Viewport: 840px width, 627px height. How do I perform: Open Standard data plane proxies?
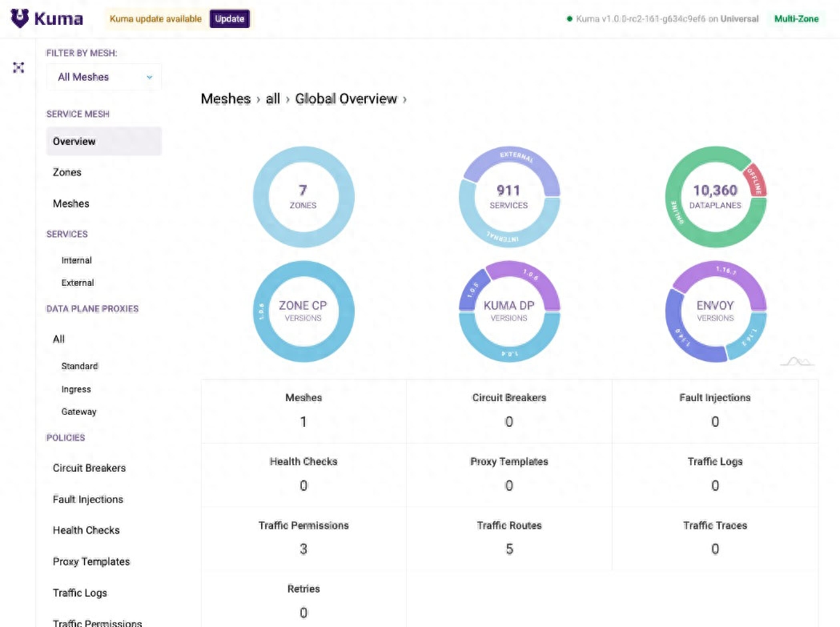[80, 366]
